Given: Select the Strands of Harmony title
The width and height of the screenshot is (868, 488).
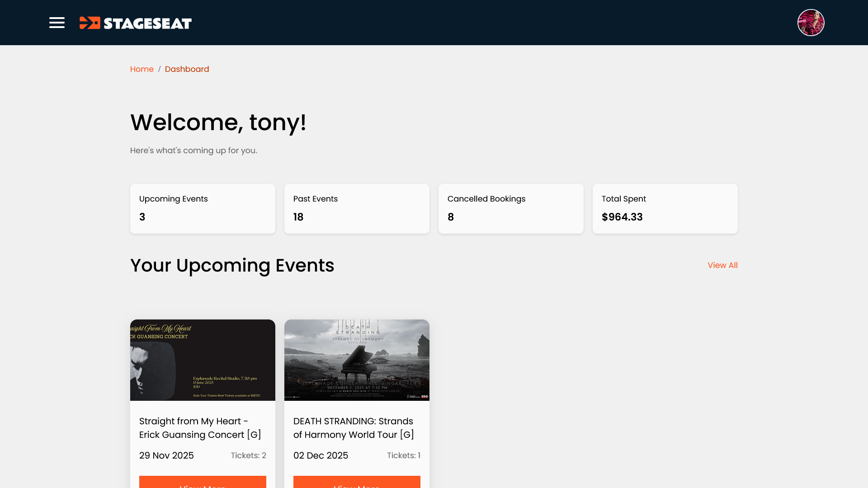Looking at the screenshot, I should tap(353, 428).
